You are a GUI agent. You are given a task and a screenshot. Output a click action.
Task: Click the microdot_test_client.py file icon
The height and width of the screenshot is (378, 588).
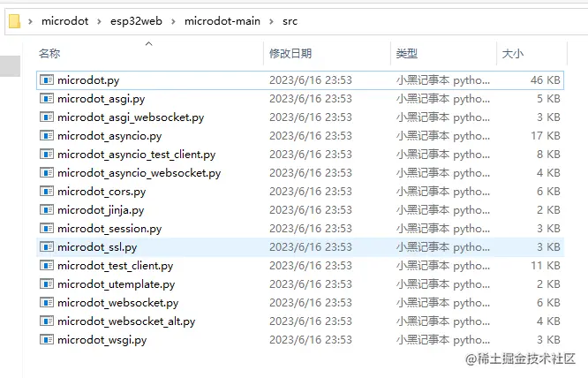47,266
